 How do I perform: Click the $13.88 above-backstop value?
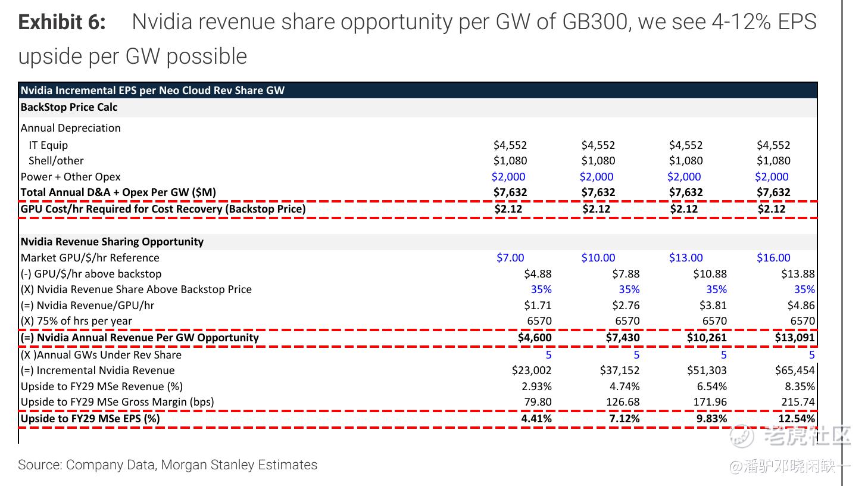pos(798,274)
